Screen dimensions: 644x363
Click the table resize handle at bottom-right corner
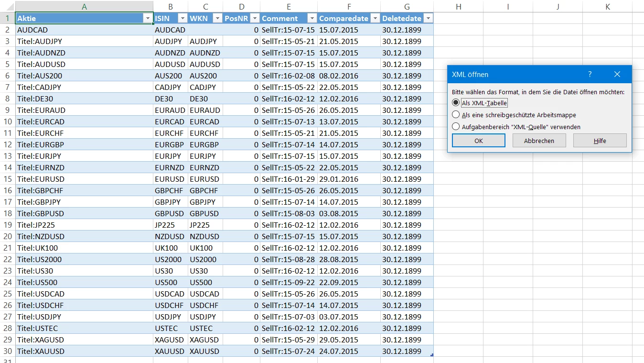(x=432, y=355)
